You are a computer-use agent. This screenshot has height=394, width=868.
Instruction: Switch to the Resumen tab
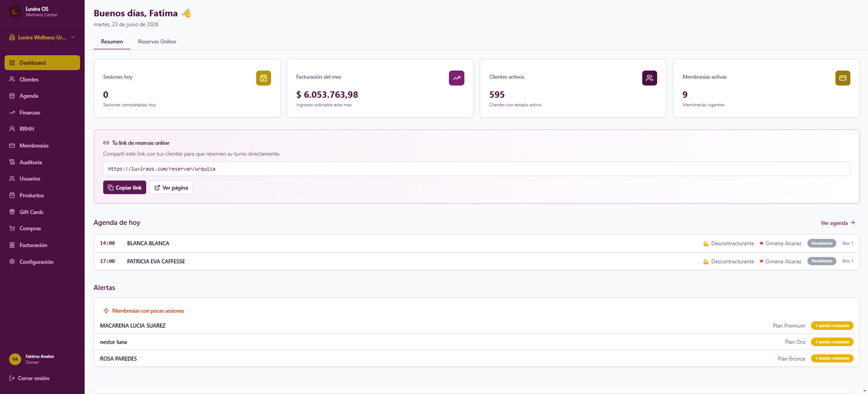point(112,41)
